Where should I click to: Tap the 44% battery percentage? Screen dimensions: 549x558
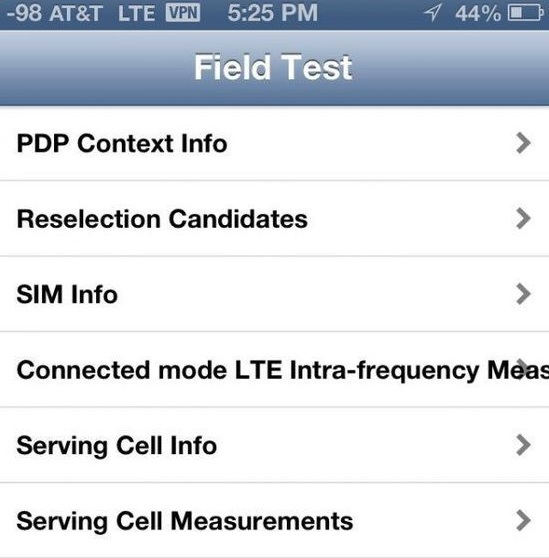(x=478, y=14)
